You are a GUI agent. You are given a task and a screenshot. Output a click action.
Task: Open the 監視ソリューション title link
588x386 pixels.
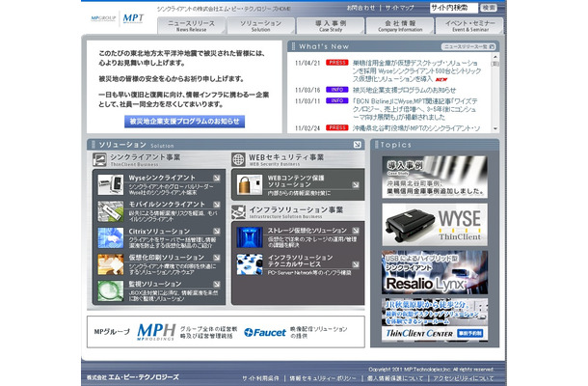click(x=155, y=285)
